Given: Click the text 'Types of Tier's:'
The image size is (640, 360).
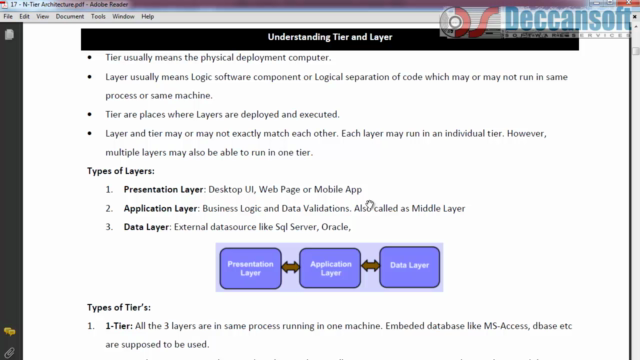Looking at the screenshot, I should click(x=119, y=307).
